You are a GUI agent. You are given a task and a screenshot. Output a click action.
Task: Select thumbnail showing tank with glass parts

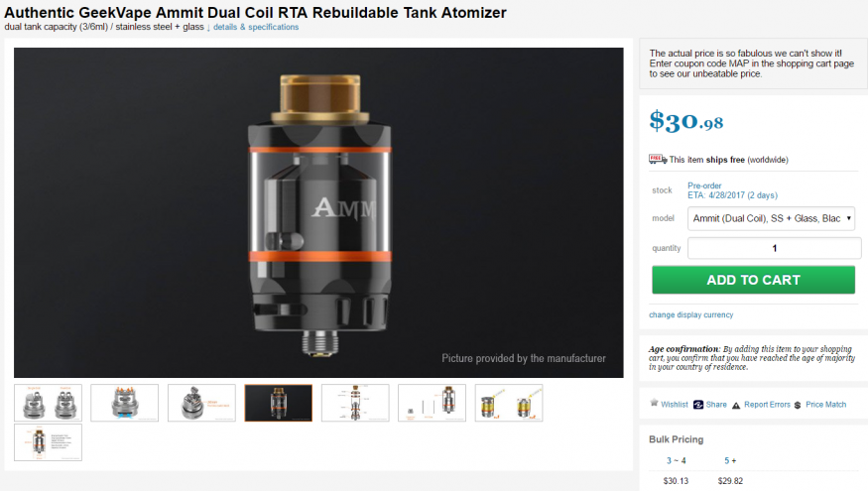click(432, 403)
